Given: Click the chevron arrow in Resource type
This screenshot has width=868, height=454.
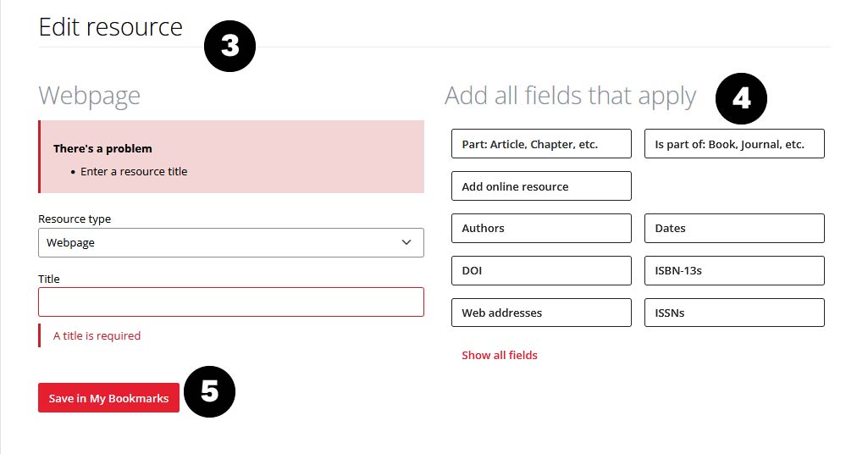Looking at the screenshot, I should click(x=406, y=242).
